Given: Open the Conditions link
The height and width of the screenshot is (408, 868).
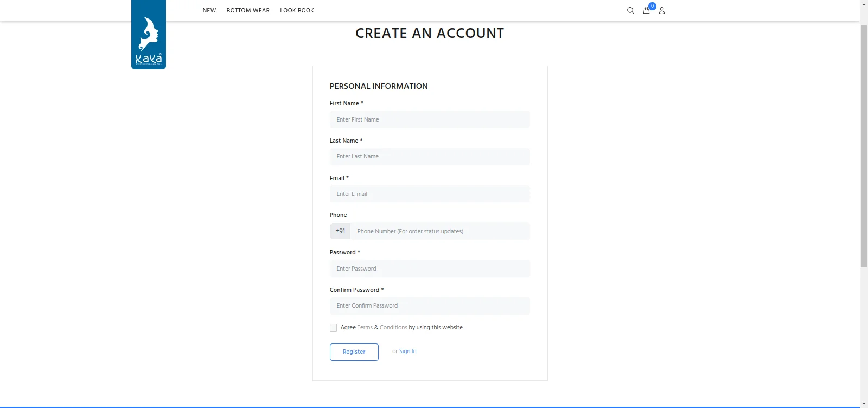Looking at the screenshot, I should click(393, 328).
